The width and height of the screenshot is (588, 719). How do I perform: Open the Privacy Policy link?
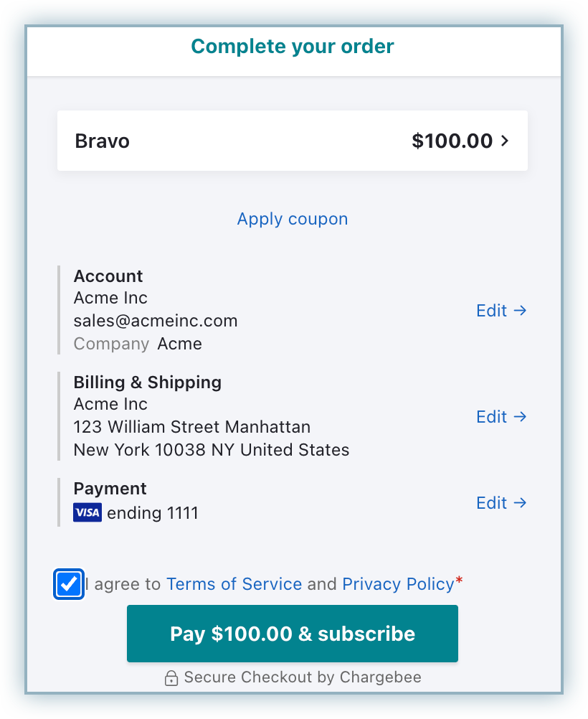(x=398, y=584)
